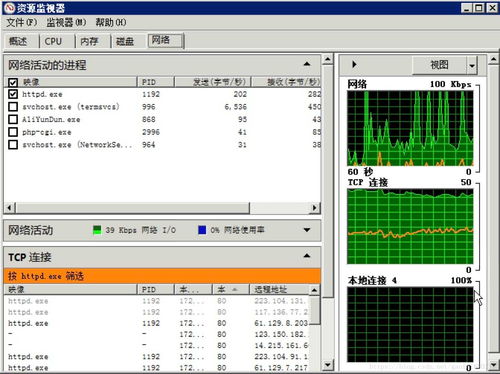Click the 视图 button
The height and width of the screenshot is (374, 500).
tap(439, 65)
